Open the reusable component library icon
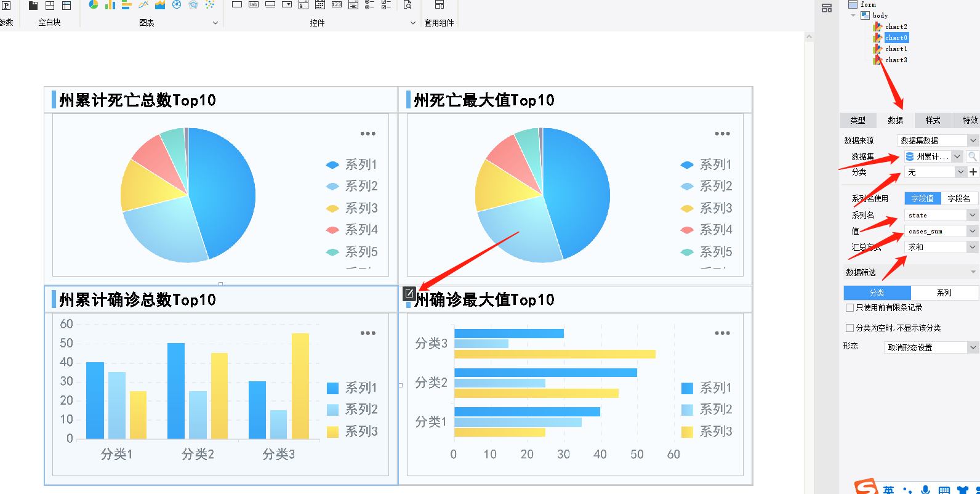 (x=440, y=5)
